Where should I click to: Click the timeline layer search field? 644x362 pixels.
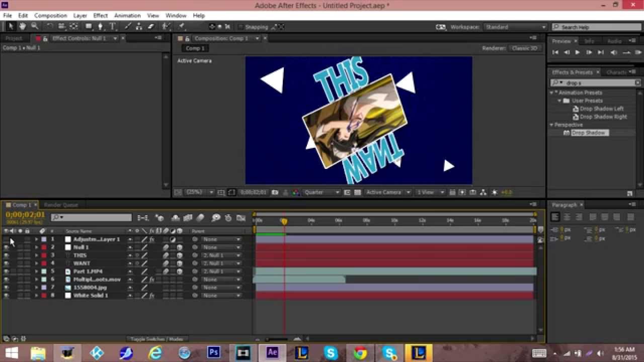pyautogui.click(x=91, y=218)
